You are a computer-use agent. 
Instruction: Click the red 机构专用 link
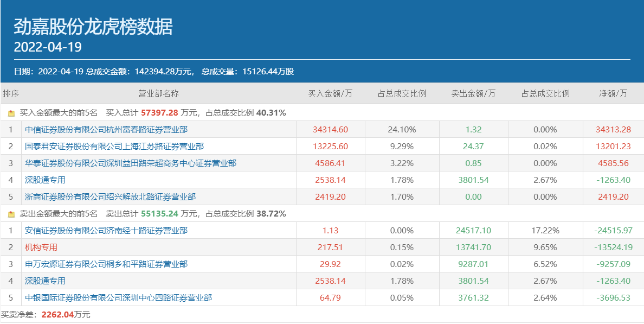(x=41, y=247)
